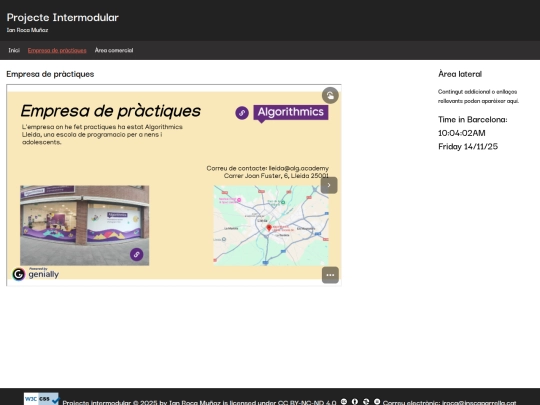Click the clock time 10:04:02AM
The height and width of the screenshot is (405, 540).
point(461,133)
